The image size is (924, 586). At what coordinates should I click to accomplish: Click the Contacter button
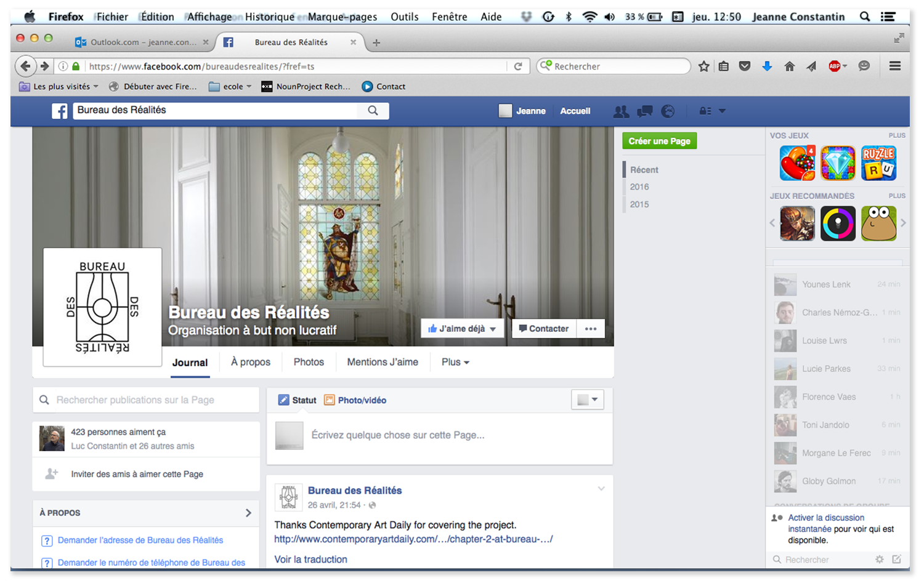(x=543, y=329)
